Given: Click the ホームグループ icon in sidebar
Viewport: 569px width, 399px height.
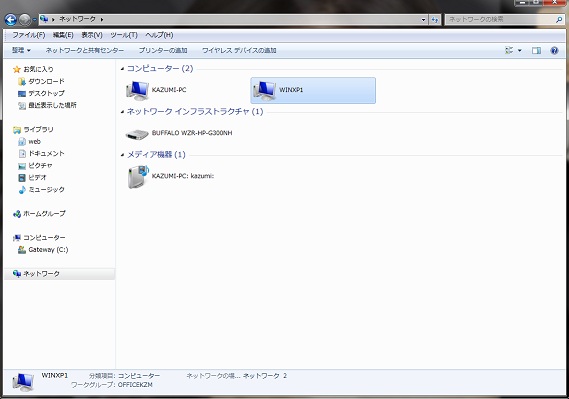Looking at the screenshot, I should [17, 214].
